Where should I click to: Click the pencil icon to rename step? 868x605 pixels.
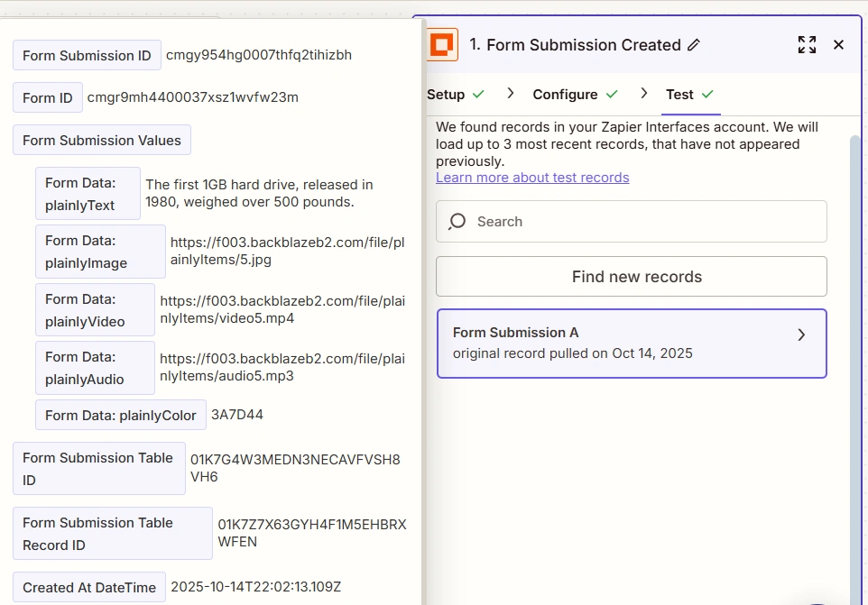point(694,45)
